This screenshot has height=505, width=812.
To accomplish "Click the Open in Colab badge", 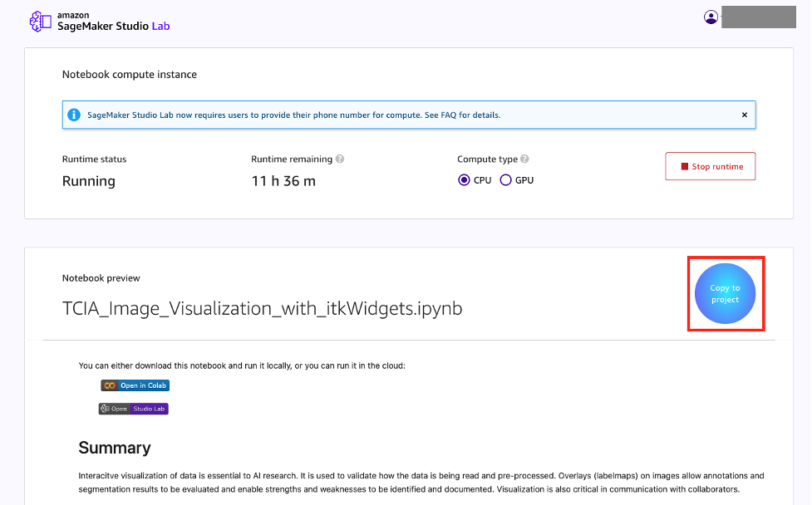I will tap(135, 385).
